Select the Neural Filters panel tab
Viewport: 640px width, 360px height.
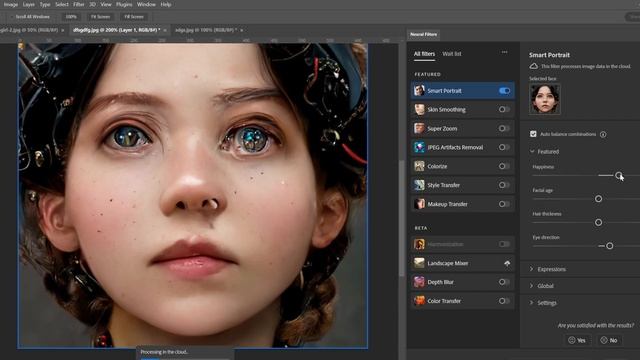tap(423, 34)
